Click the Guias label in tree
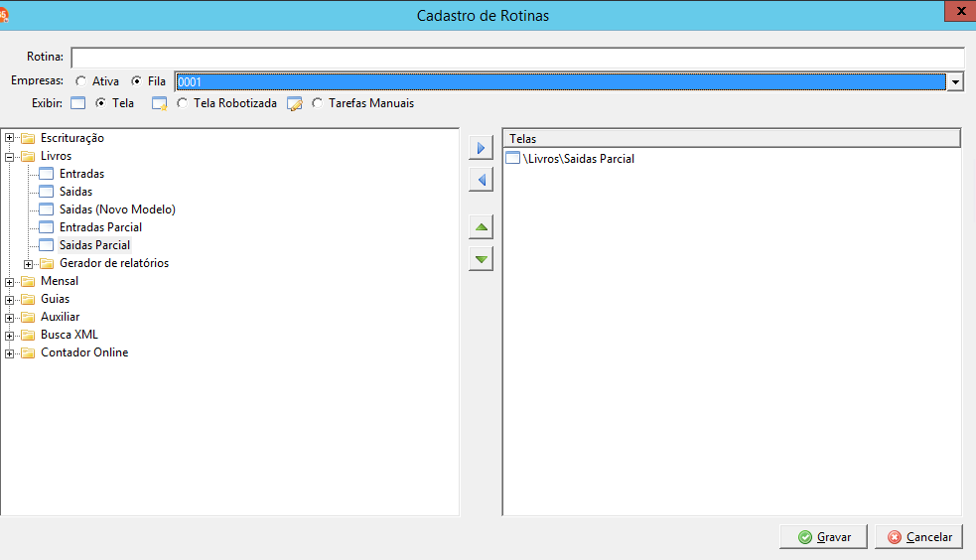976x560 pixels. pos(55,299)
